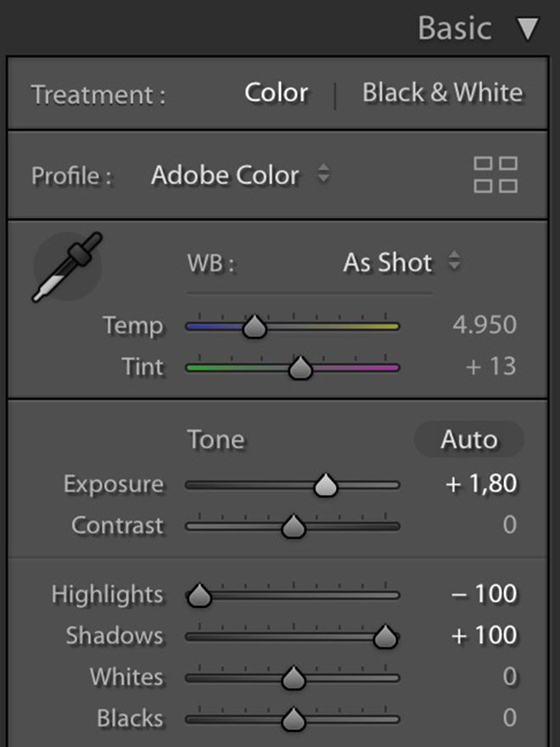This screenshot has height=747, width=560.
Task: Pick the White Balance Selector eyedropper
Action: click(67, 267)
